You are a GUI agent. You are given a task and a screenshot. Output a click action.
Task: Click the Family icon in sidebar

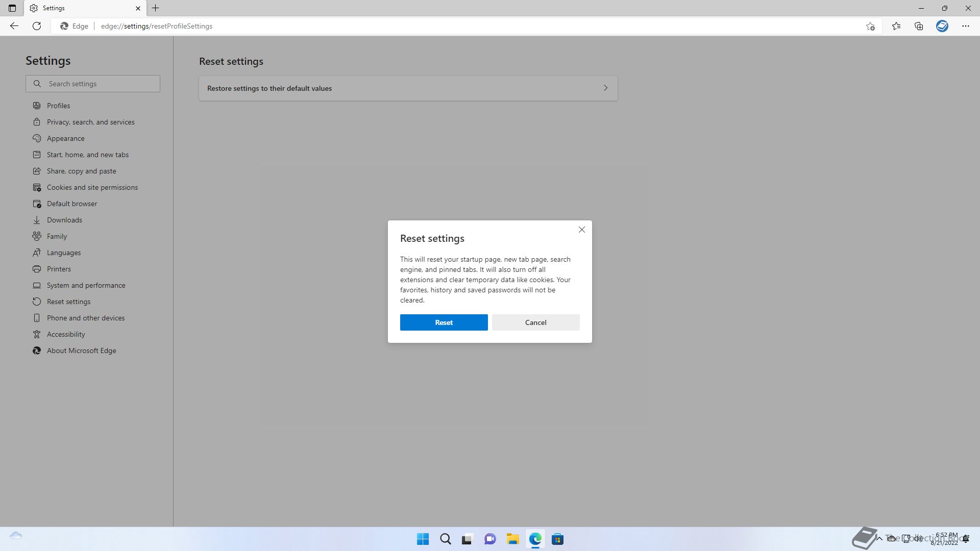click(x=37, y=236)
